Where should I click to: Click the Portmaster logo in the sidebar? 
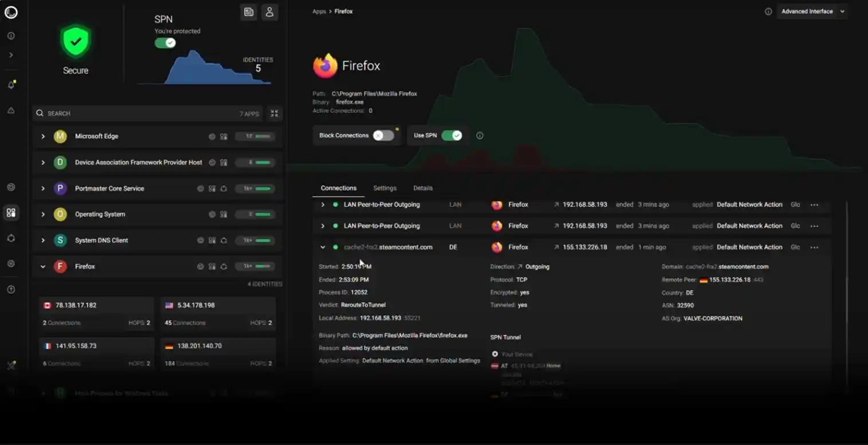coord(11,12)
